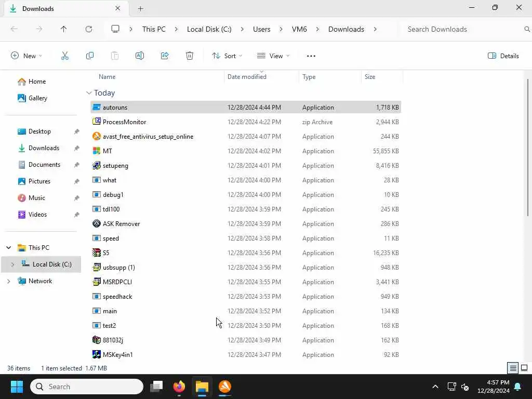
Task: Open Avast from the taskbar
Action: point(224,387)
